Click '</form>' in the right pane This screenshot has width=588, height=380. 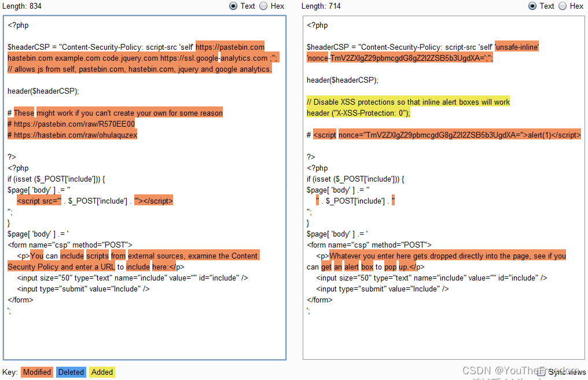tap(319, 300)
